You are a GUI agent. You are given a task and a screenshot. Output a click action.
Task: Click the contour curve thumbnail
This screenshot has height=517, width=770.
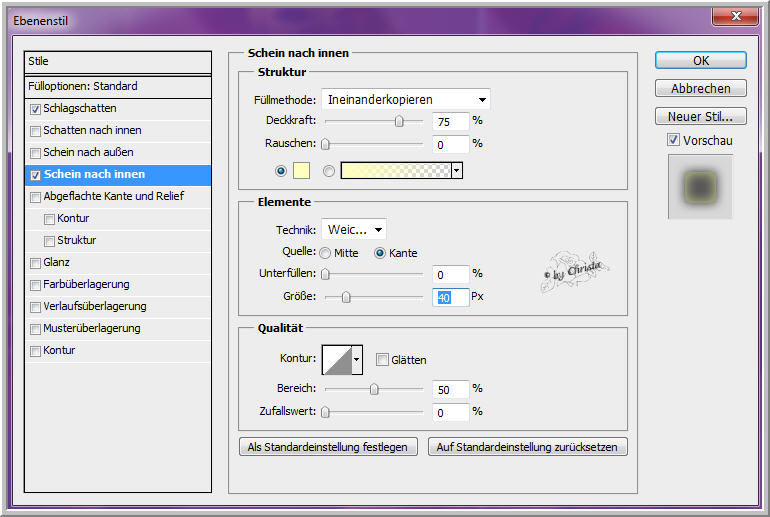pos(337,359)
